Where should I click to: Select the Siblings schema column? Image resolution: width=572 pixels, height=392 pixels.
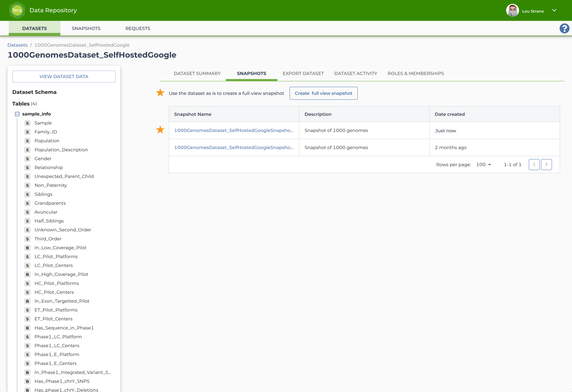(43, 194)
